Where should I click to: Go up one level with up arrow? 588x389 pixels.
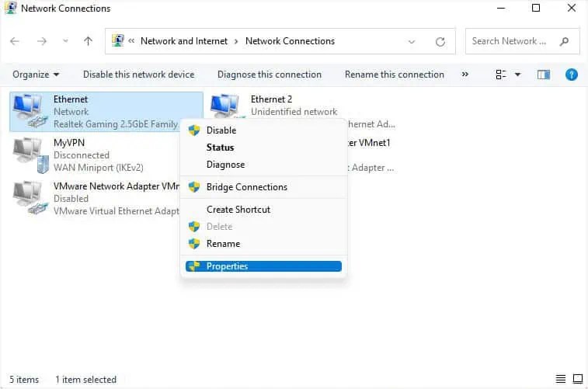pyautogui.click(x=88, y=41)
